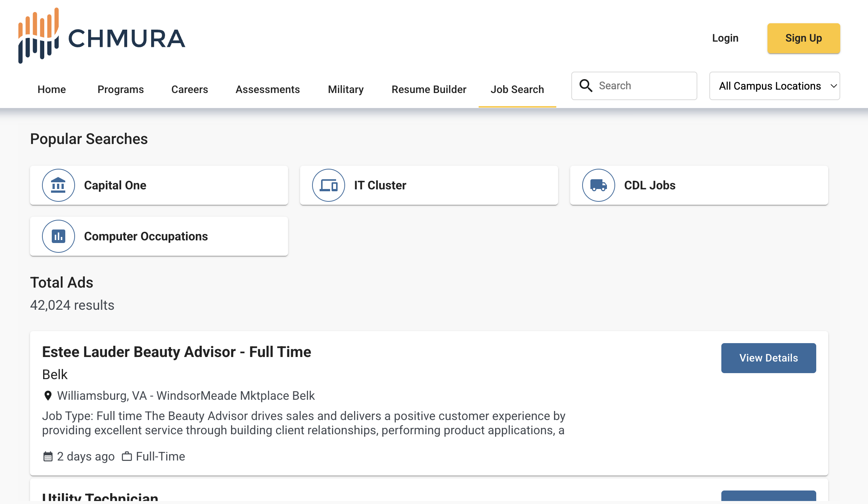Open the All Campus Locations dropdown
868x504 pixels.
(x=775, y=86)
